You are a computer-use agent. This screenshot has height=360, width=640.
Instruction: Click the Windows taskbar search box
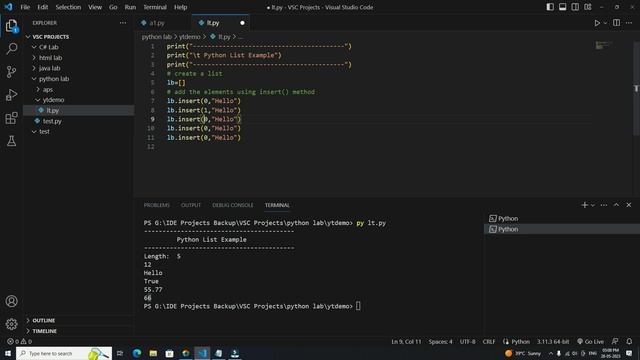pos(64,353)
